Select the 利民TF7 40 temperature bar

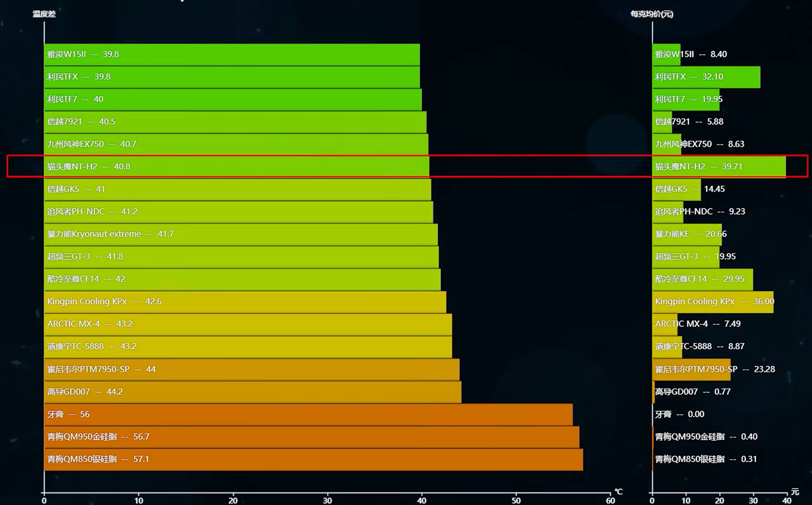(x=233, y=99)
